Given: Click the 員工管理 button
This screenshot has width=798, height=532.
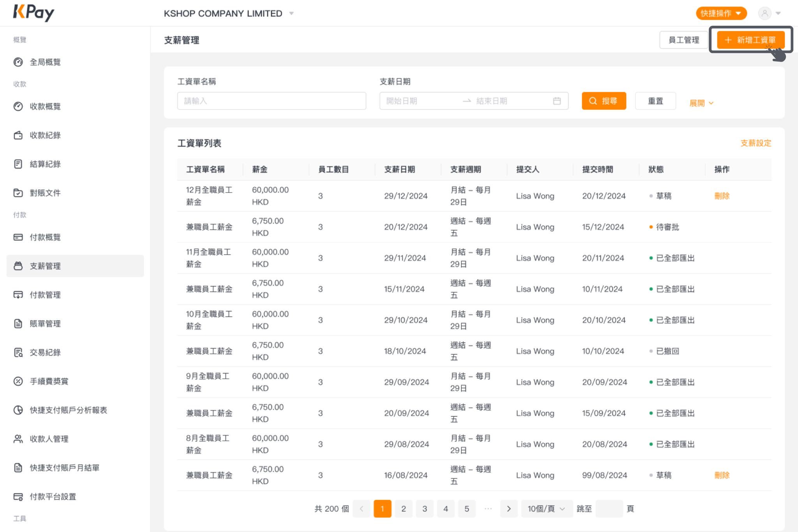Looking at the screenshot, I should [x=684, y=40].
